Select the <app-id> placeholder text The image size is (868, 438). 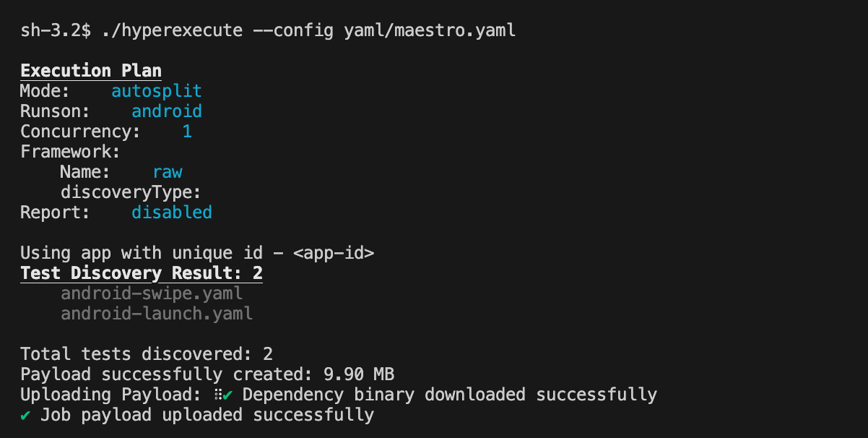(x=333, y=253)
